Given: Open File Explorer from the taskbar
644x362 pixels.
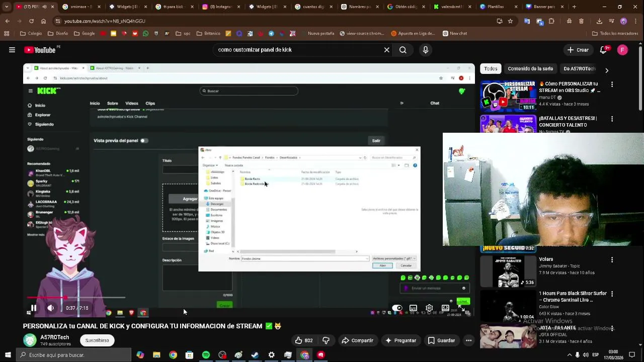Looking at the screenshot, I should (156, 355).
